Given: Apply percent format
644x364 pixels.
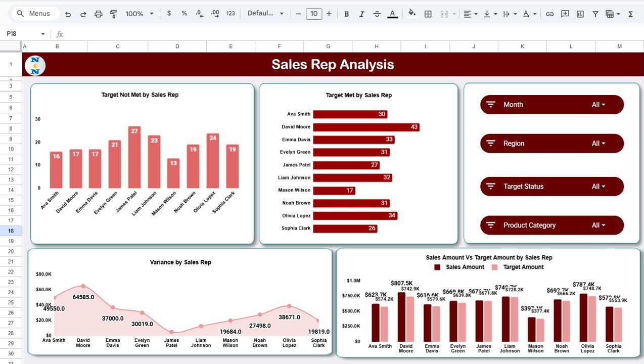Looking at the screenshot, I should 184,14.
